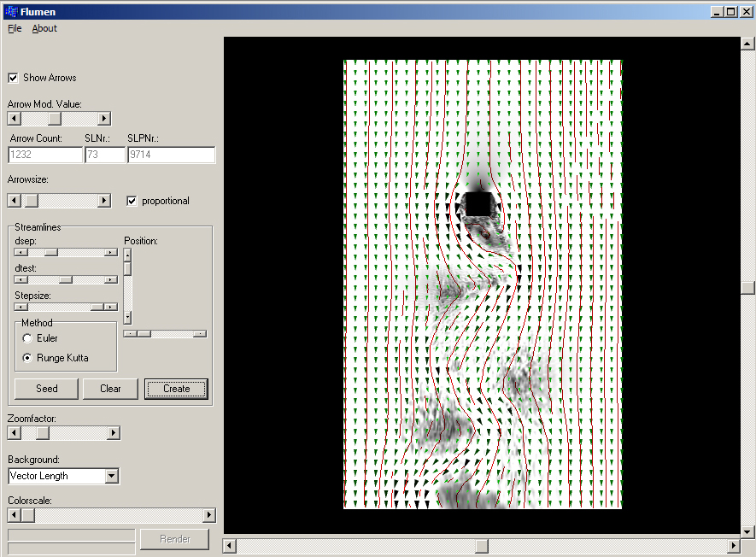The width and height of the screenshot is (756, 557).
Task: Uncheck the proportional checkbox
Action: [132, 201]
